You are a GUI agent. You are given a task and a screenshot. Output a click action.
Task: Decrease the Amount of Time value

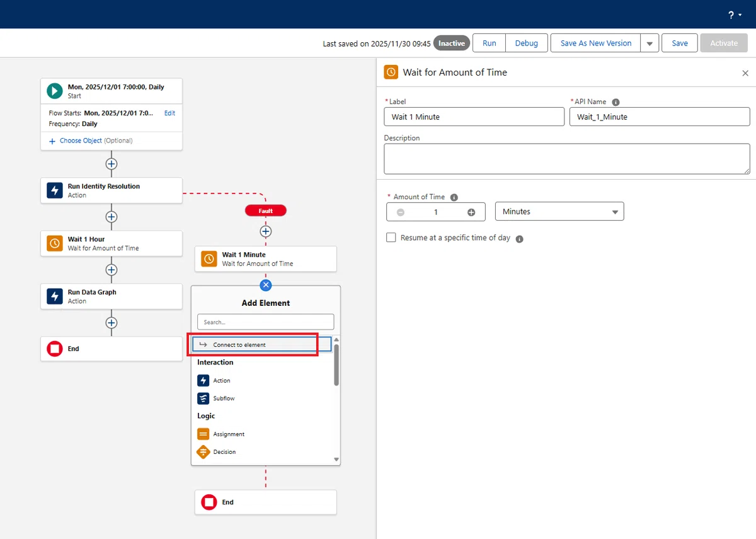click(401, 212)
